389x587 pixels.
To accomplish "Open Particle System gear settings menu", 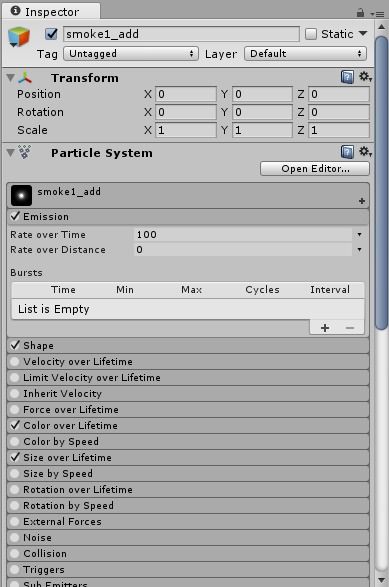I will 365,152.
